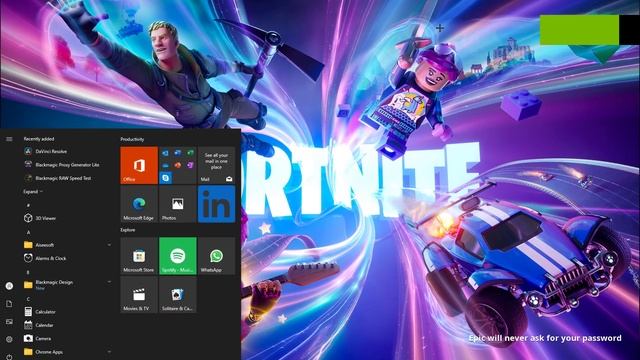Screen dimensions: 640x360
Task: Open Pictures from Start sidebar
Action: coord(9,322)
